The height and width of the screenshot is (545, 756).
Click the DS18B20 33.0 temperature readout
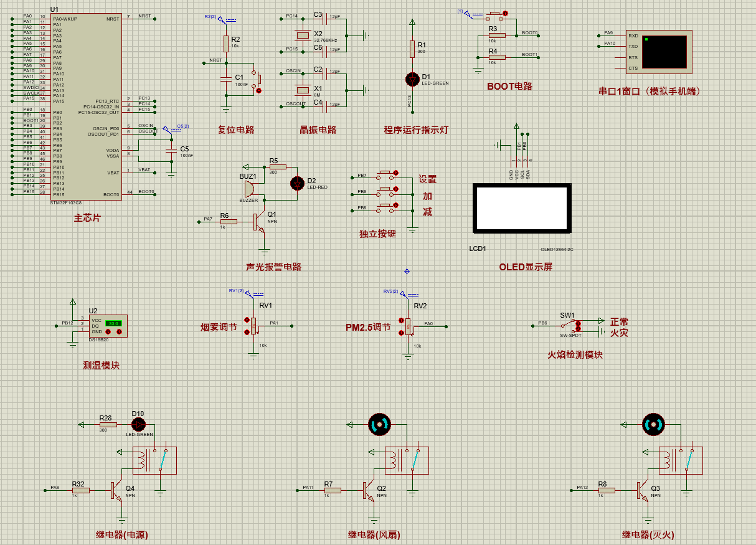(x=112, y=323)
